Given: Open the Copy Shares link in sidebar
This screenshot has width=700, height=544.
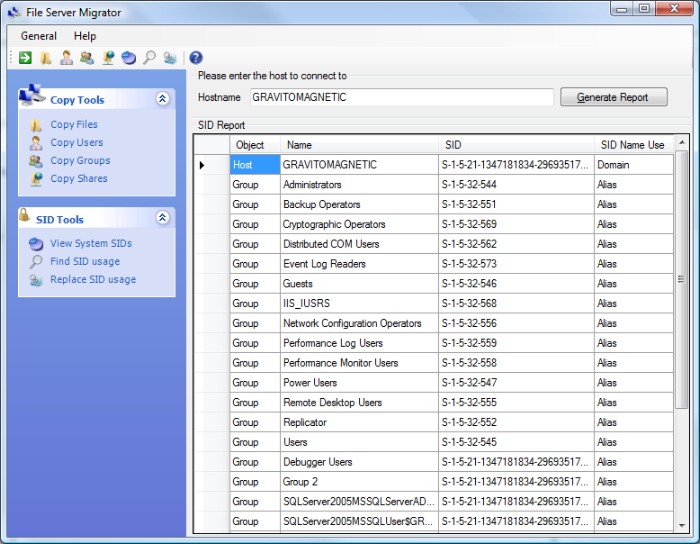Looking at the screenshot, I should 79,178.
